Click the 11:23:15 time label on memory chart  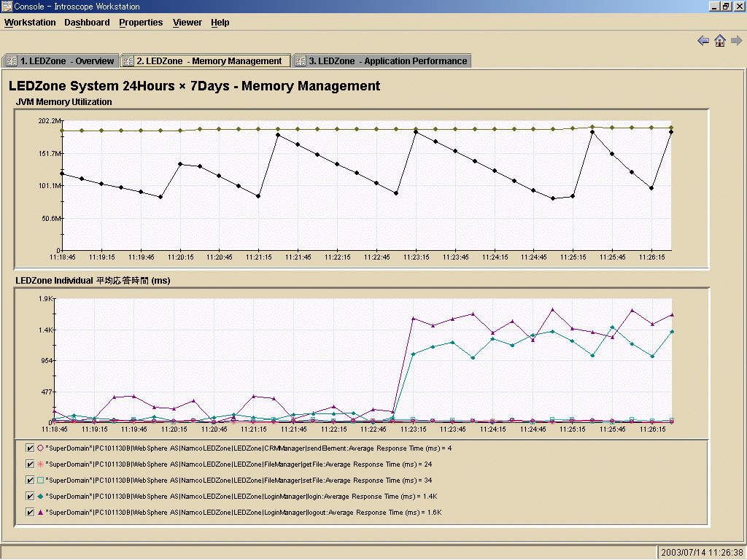[416, 257]
